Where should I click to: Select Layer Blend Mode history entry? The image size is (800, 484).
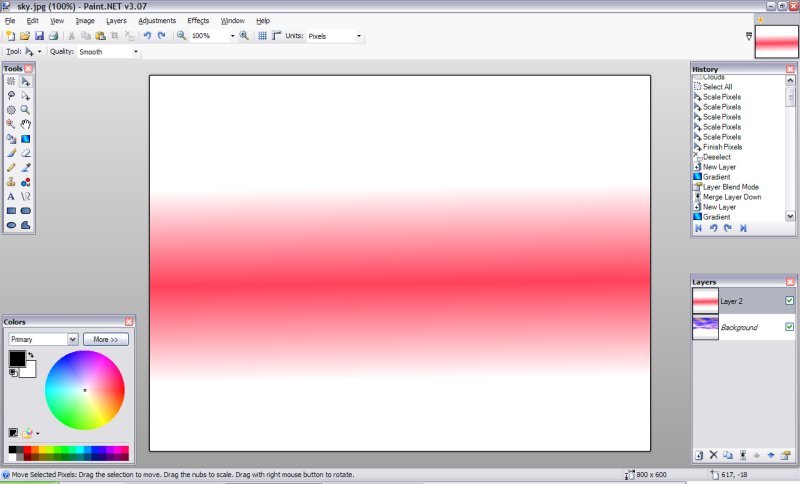730,187
